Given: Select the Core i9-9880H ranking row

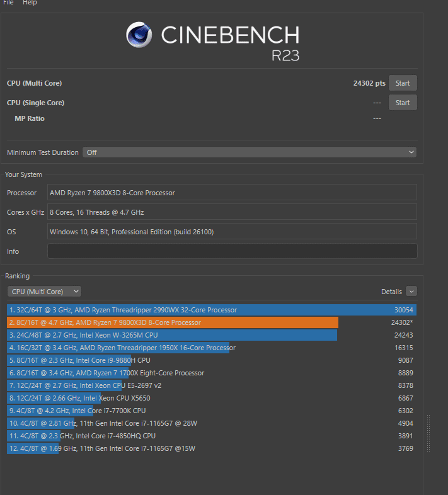Looking at the screenshot, I should (212, 360).
